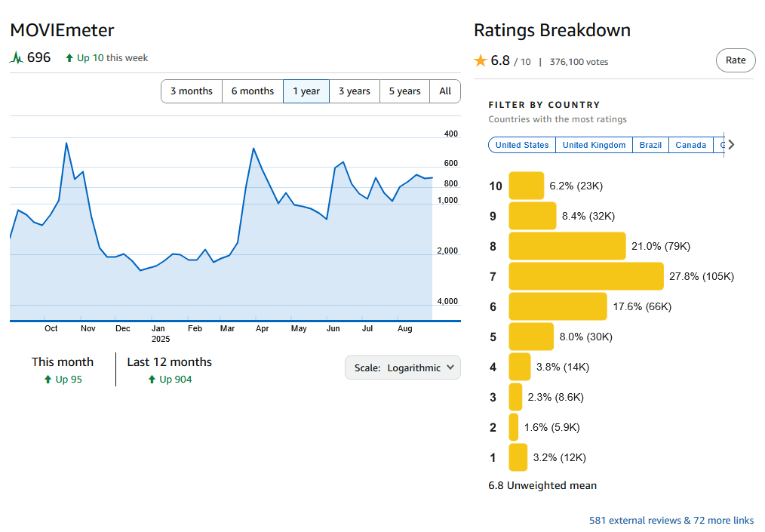Filter ratings by Canada

tap(690, 145)
